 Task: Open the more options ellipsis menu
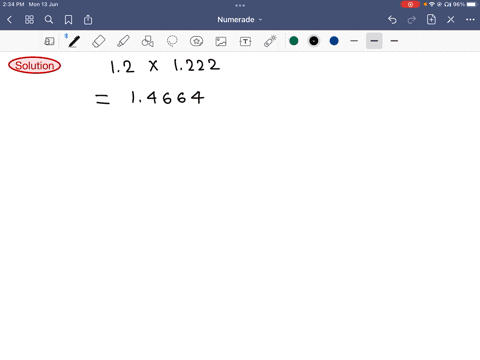click(470, 20)
